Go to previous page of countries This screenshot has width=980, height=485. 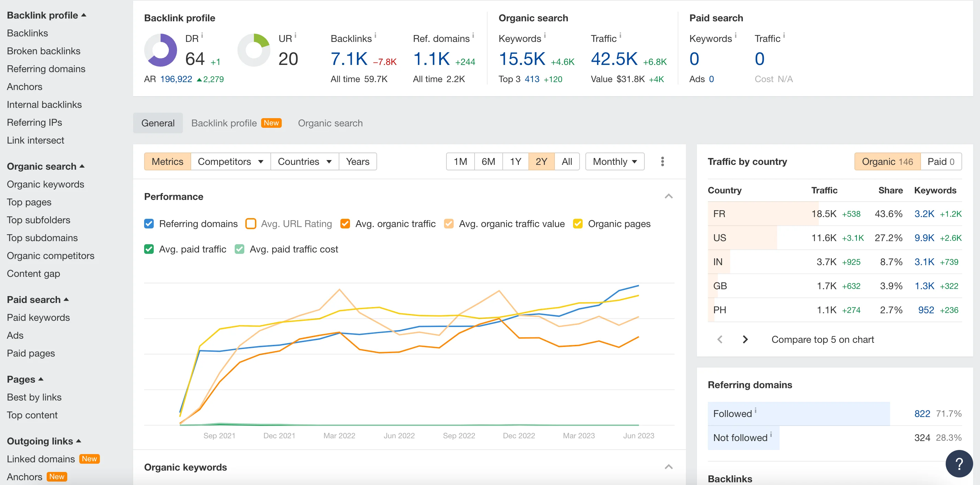(x=720, y=339)
